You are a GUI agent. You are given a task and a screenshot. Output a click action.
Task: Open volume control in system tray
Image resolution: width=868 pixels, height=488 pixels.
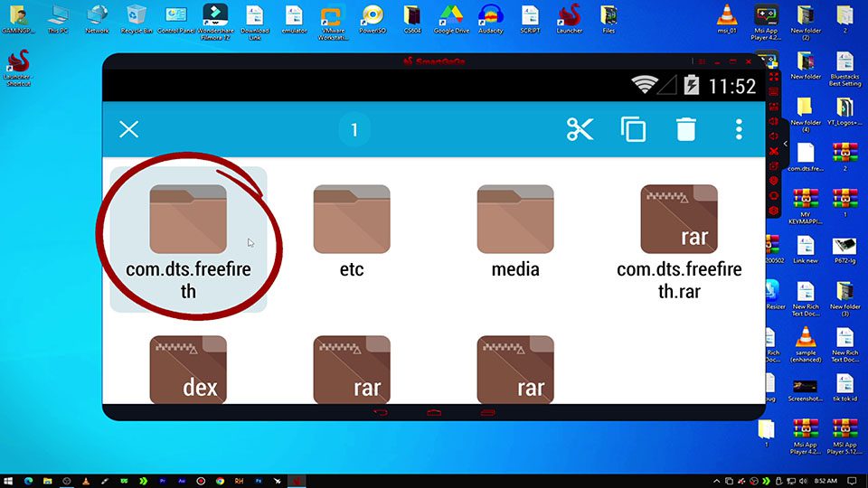[x=803, y=482]
